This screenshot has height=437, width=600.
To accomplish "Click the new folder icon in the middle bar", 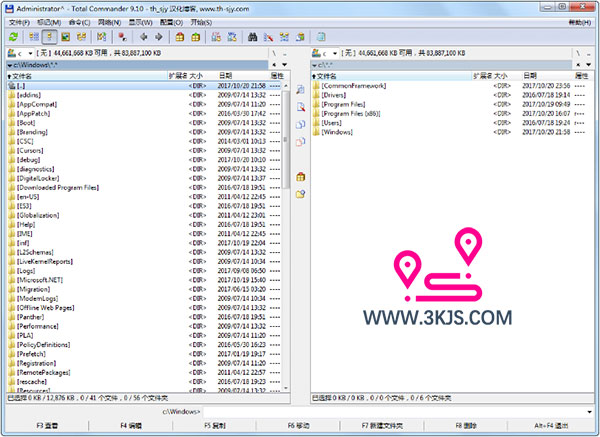I will pyautogui.click(x=300, y=194).
